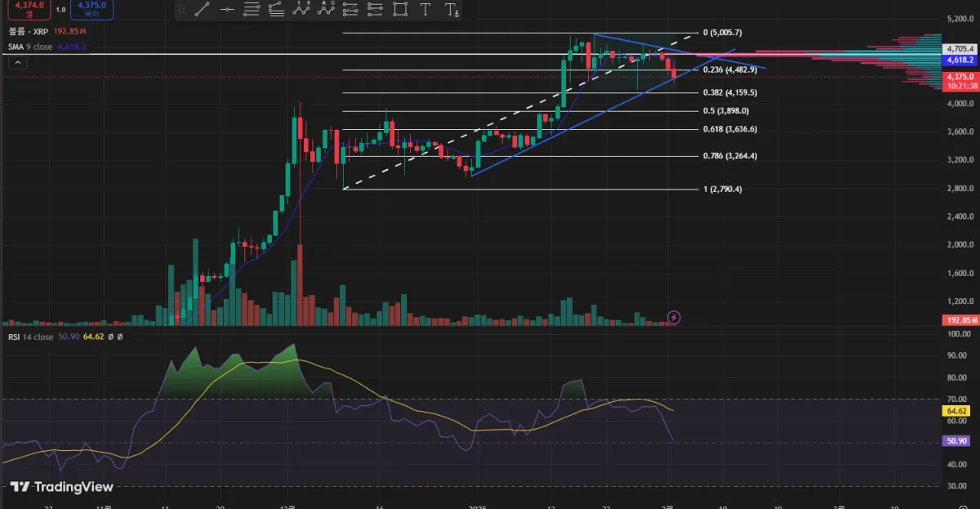This screenshot has height=509, width=980.
Task: Choose the Fib Retracement tool
Action: (x=252, y=10)
